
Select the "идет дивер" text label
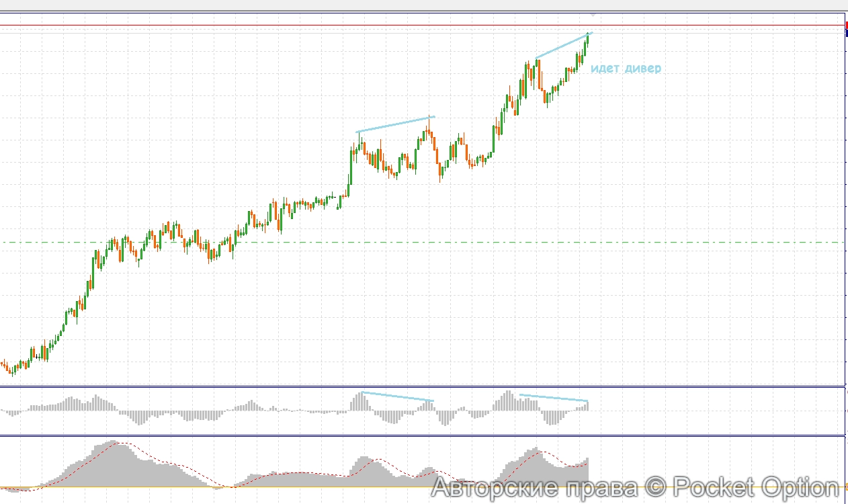[626, 69]
